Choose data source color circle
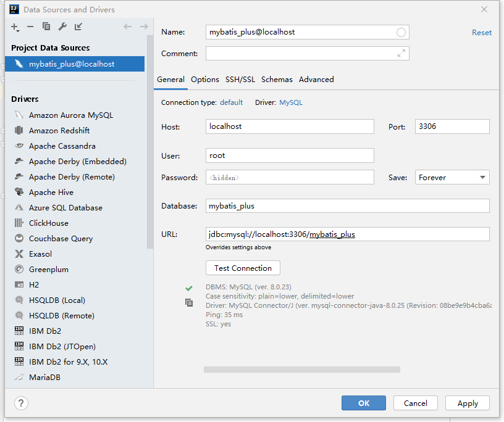Viewport: 504px width, 422px height. point(401,32)
